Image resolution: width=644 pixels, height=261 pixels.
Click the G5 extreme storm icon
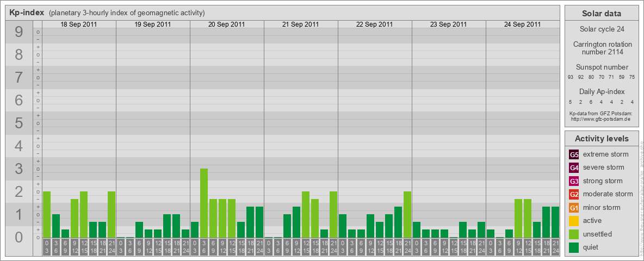tap(574, 155)
